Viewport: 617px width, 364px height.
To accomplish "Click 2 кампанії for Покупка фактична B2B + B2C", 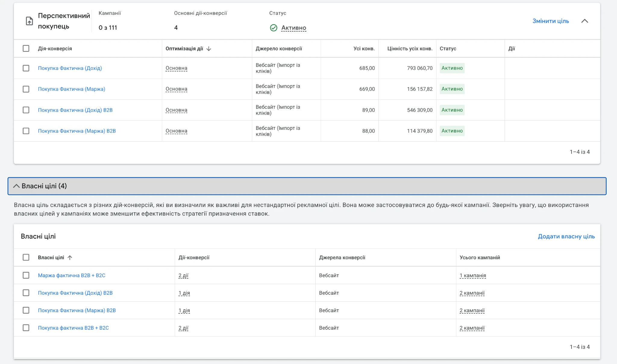I will [472, 328].
